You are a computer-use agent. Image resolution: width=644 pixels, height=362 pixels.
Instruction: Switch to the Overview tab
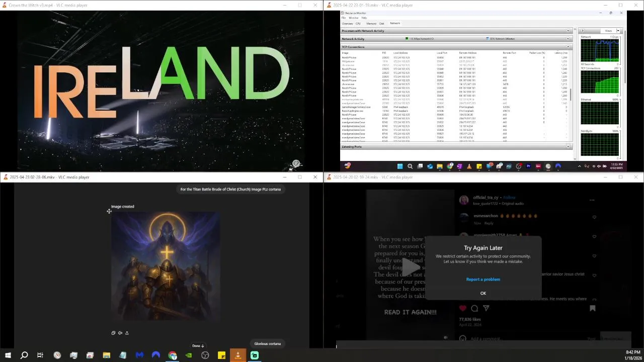[x=347, y=24]
